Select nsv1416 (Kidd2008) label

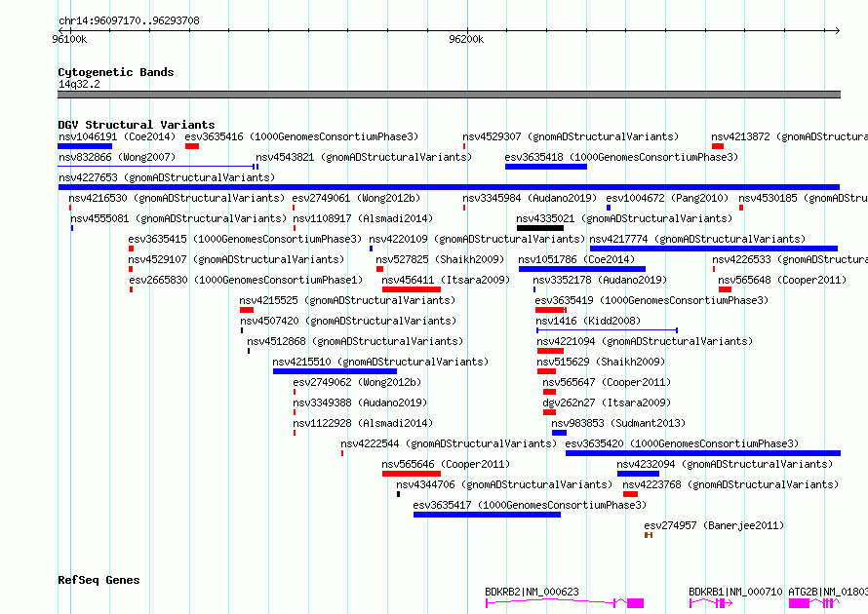[588, 321]
